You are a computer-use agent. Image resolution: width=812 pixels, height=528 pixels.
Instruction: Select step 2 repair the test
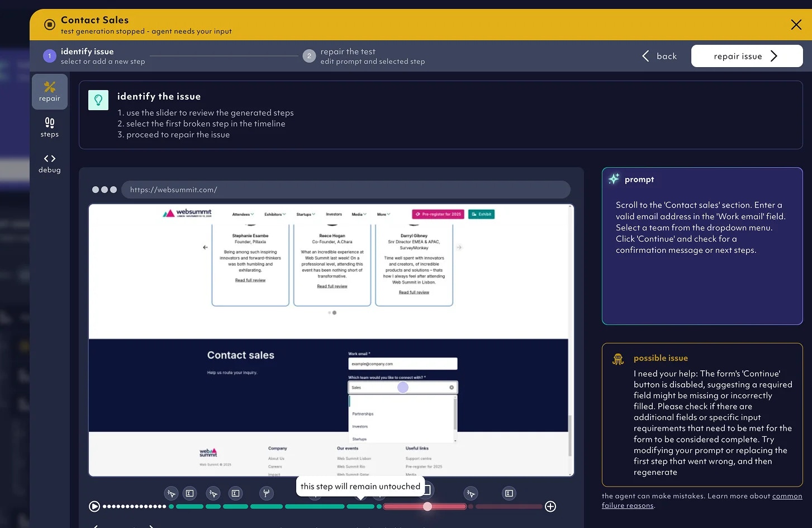364,56
